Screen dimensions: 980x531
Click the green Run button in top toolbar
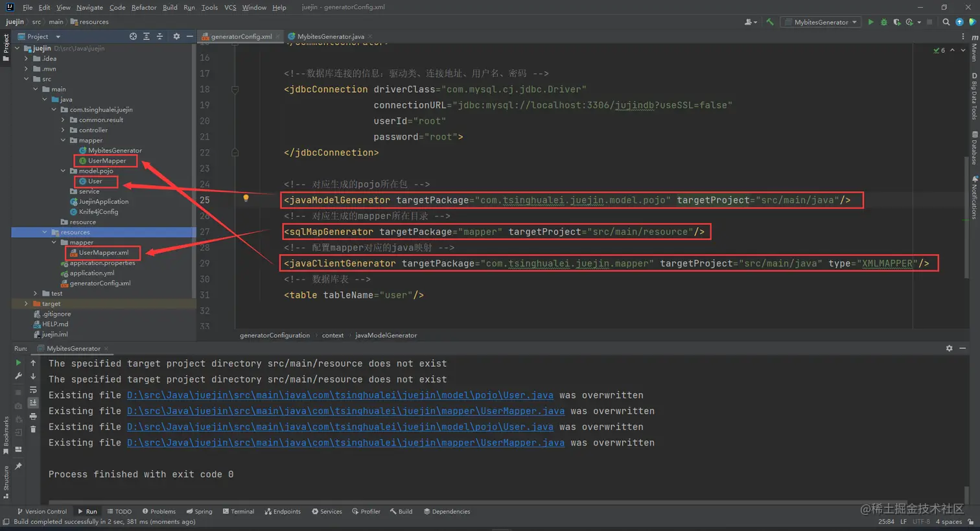point(870,22)
